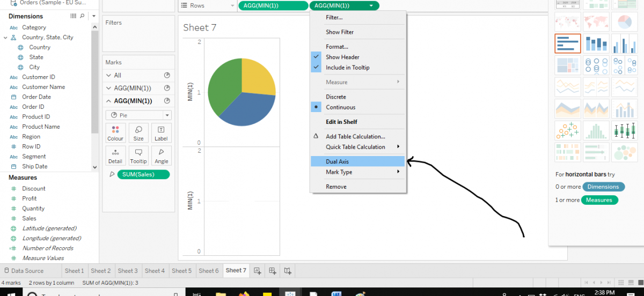
Task: Choose filled map thumbnail in Show Me
Action: coord(596,21)
